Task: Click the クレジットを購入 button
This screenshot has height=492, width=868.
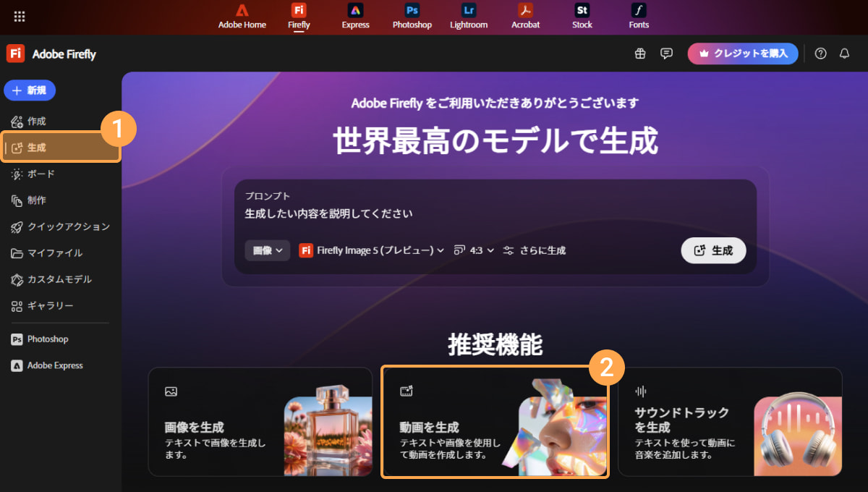Action: (x=743, y=54)
